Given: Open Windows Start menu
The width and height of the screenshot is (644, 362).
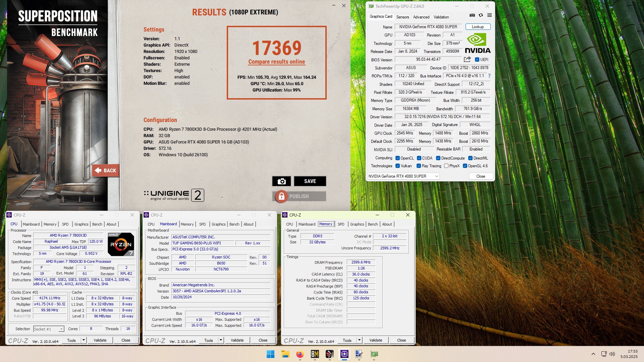Looking at the screenshot, I should (x=270, y=354).
